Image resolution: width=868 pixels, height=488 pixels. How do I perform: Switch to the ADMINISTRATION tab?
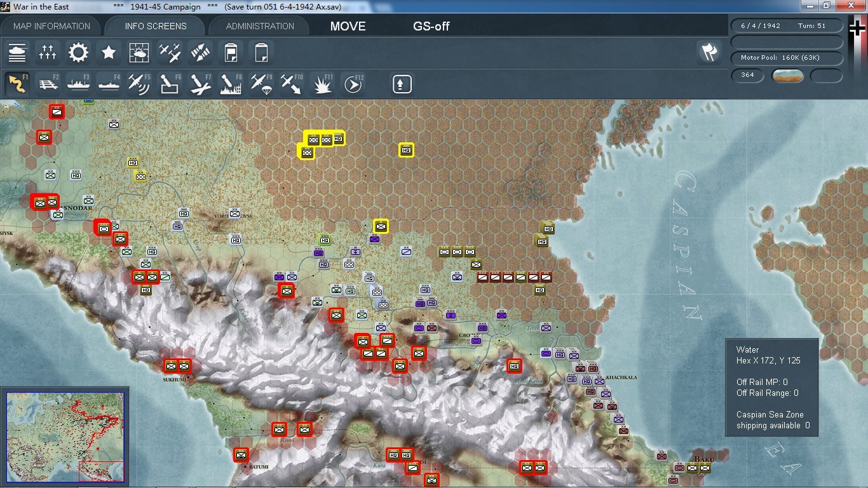pyautogui.click(x=260, y=26)
